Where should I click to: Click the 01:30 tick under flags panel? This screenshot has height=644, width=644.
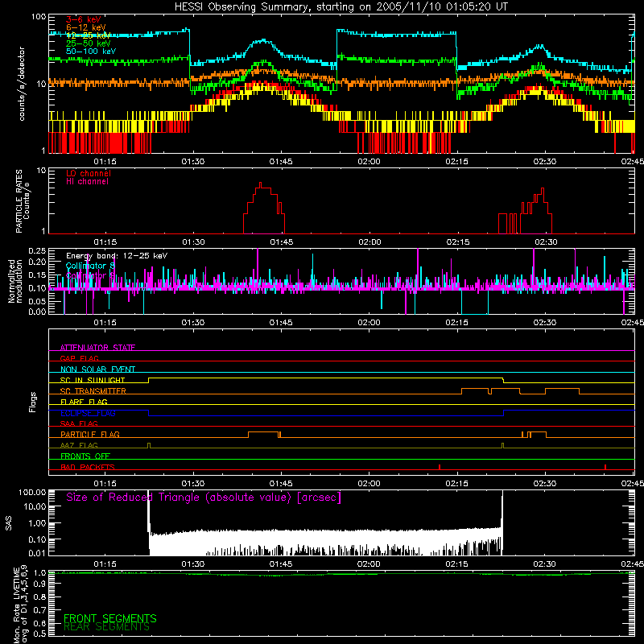(193, 484)
